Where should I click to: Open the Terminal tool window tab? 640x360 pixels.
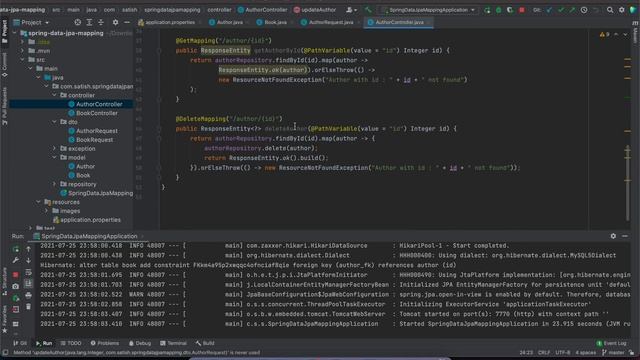tap(173, 343)
